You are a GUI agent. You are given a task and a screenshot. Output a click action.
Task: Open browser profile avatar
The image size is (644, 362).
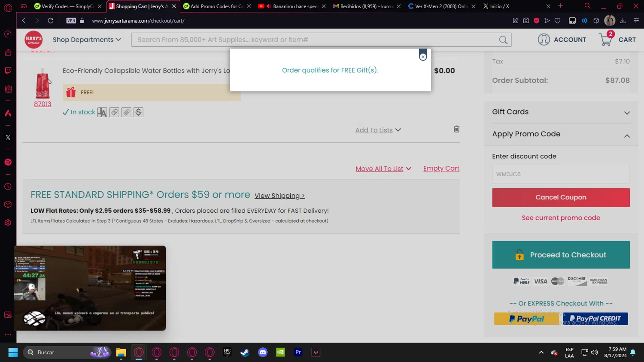610,21
